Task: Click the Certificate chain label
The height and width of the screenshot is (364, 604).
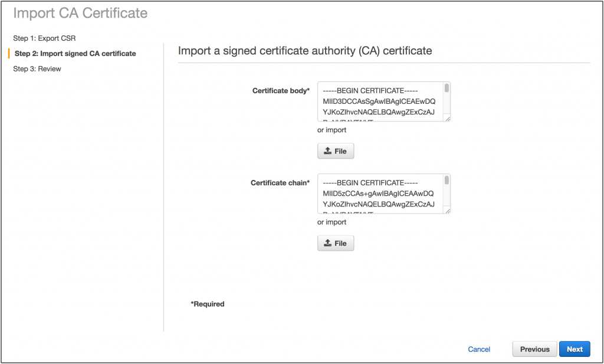Action: (x=280, y=182)
